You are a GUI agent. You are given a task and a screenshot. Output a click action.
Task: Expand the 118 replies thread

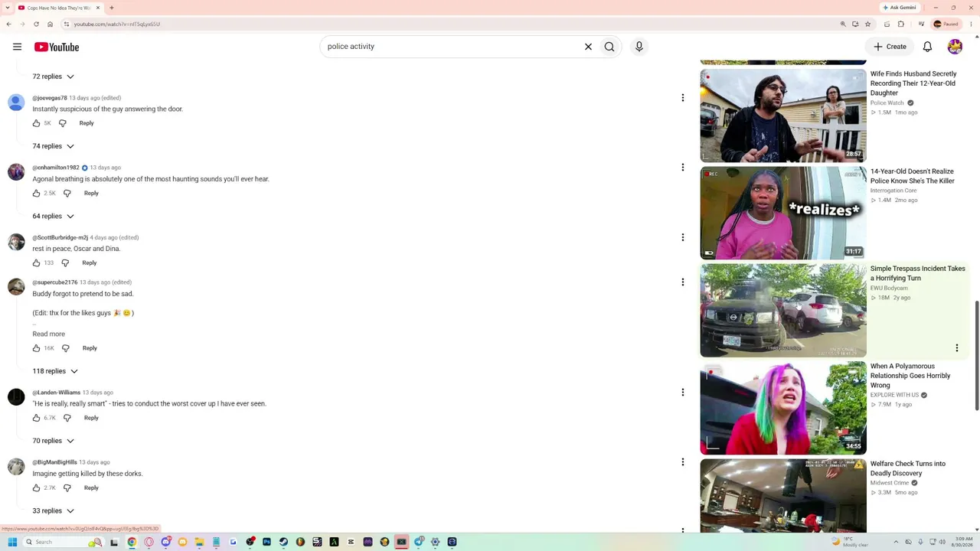tap(55, 371)
